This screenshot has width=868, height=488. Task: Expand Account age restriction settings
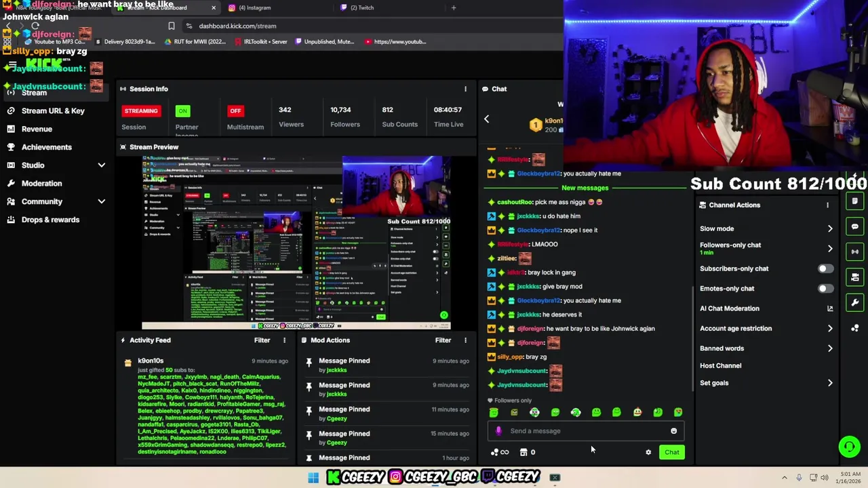click(830, 329)
